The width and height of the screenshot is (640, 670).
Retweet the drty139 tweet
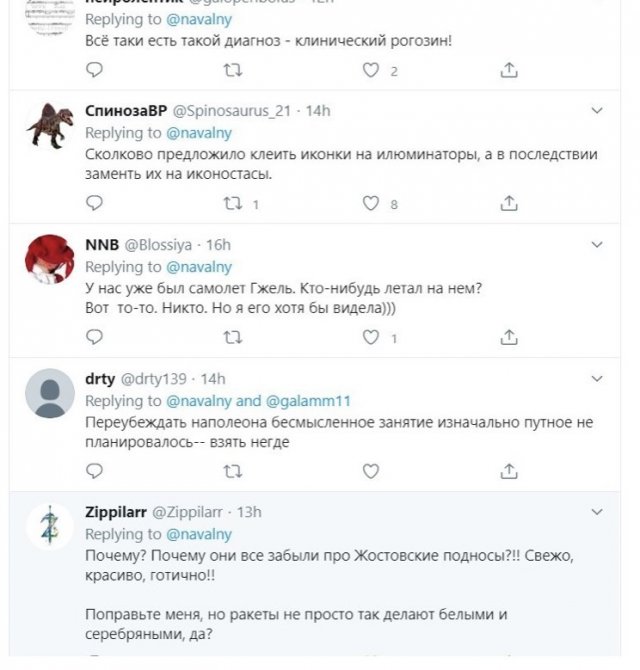(x=232, y=470)
